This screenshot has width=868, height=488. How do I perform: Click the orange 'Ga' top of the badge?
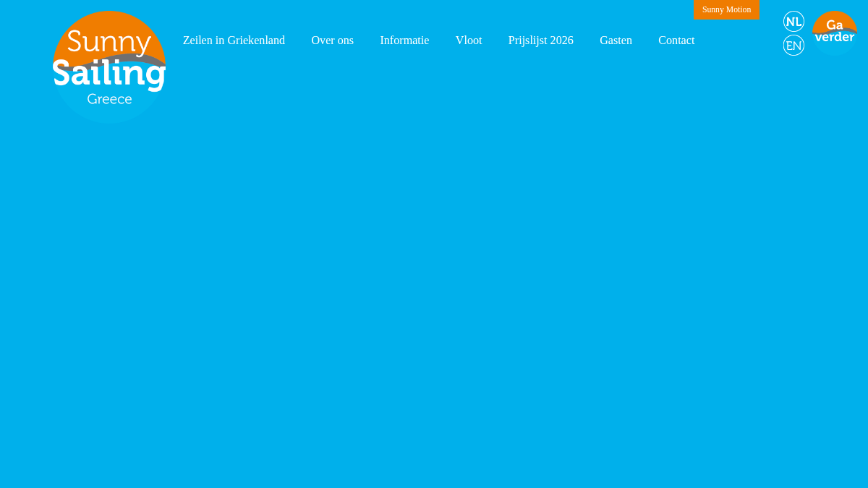[835, 25]
